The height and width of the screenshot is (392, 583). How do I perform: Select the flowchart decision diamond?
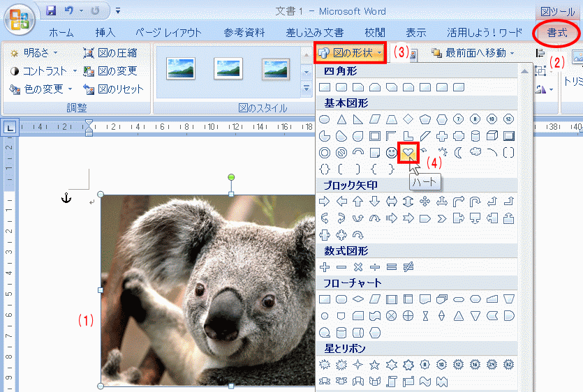357,299
